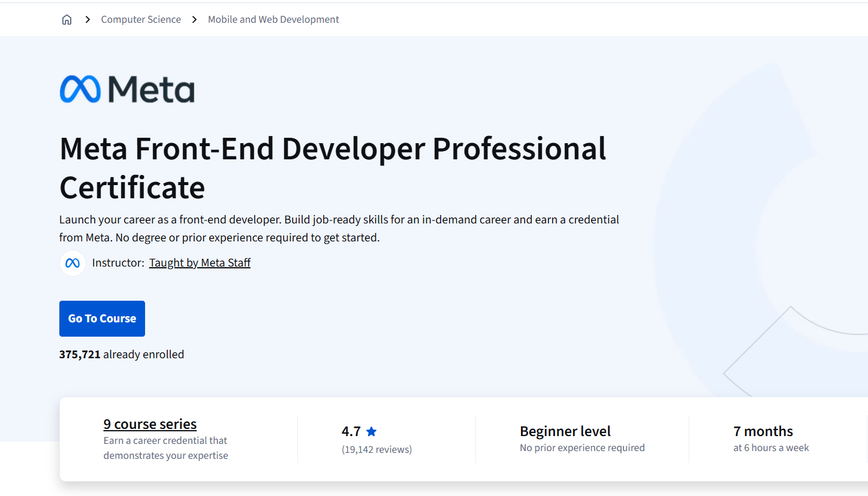This screenshot has height=496, width=868.
Task: Click the 4.7 rating score
Action: 351,431
